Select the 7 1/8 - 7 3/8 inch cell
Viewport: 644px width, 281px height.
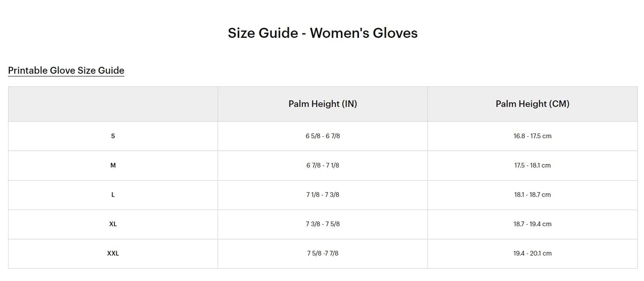(x=322, y=195)
